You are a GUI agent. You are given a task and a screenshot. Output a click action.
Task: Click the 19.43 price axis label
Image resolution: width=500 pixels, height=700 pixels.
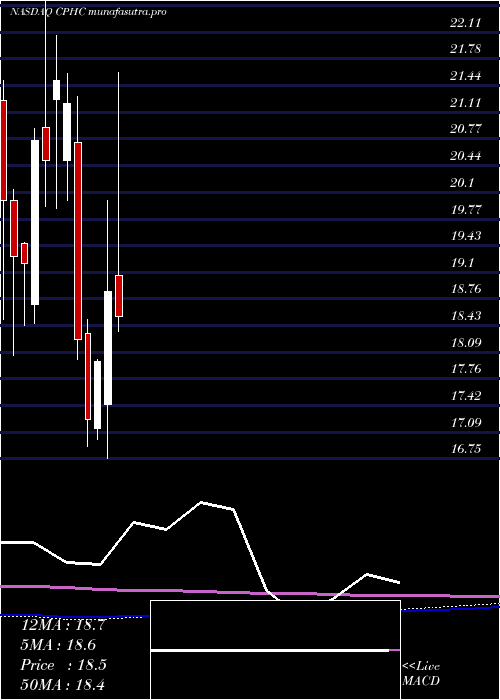(465, 236)
